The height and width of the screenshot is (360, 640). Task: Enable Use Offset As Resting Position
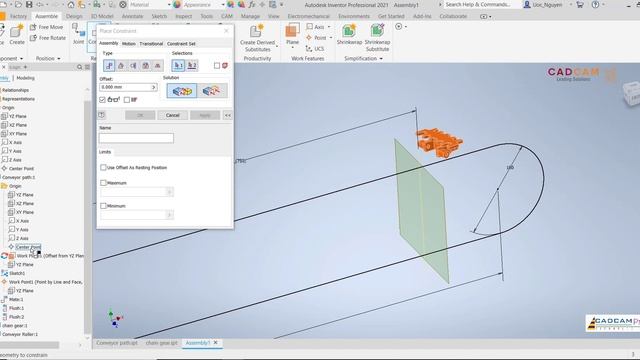(103, 167)
